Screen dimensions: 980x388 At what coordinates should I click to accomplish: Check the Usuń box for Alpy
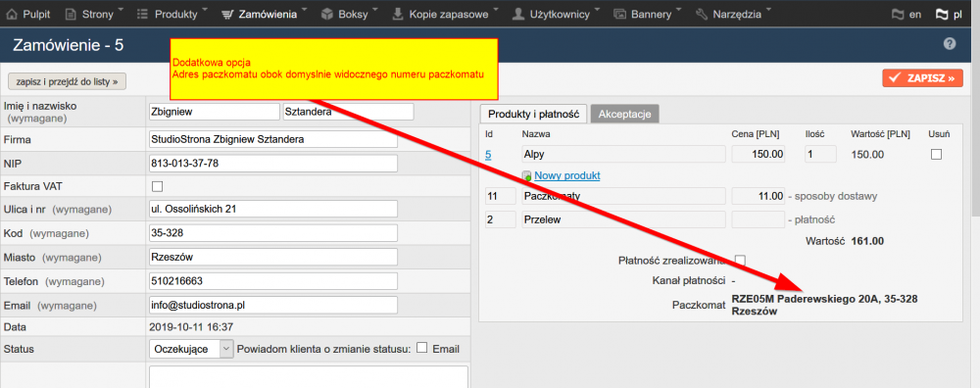[936, 155]
